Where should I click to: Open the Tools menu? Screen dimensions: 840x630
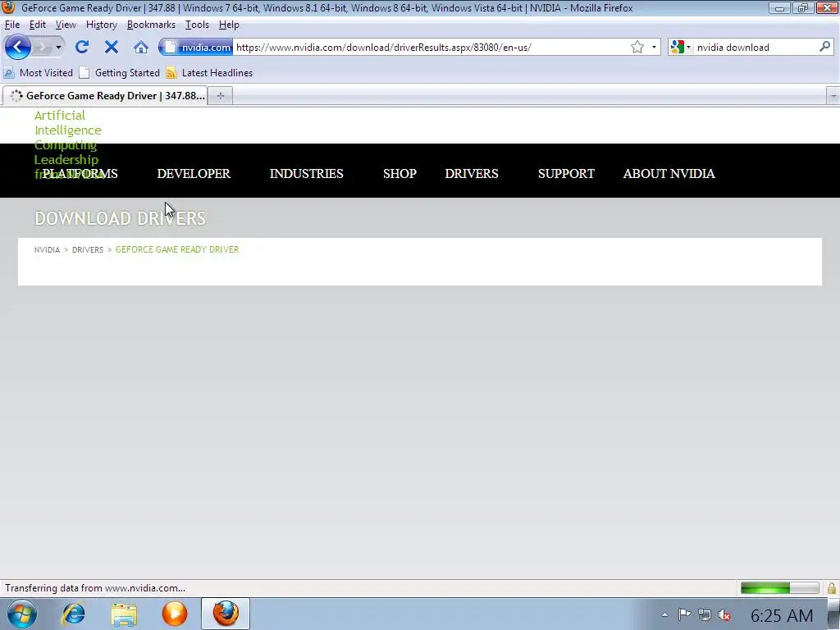197,25
